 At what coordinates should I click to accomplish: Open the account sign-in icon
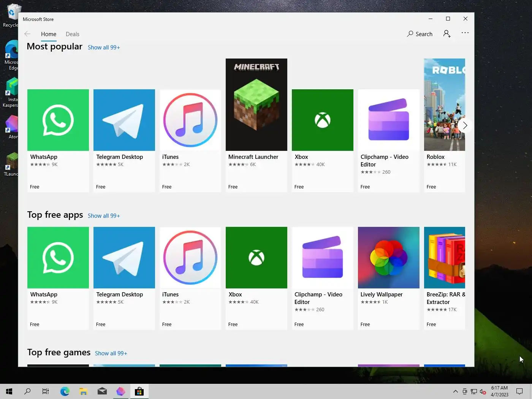[x=447, y=34]
